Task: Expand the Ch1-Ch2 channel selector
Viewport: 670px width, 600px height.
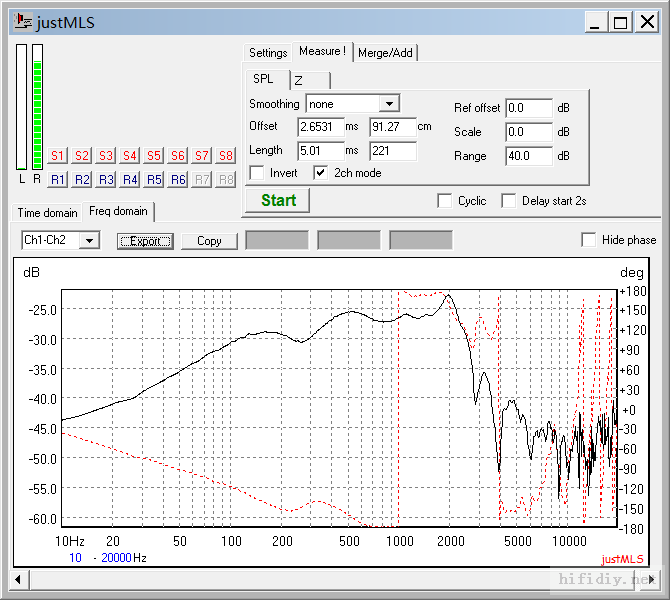Action: (91, 240)
